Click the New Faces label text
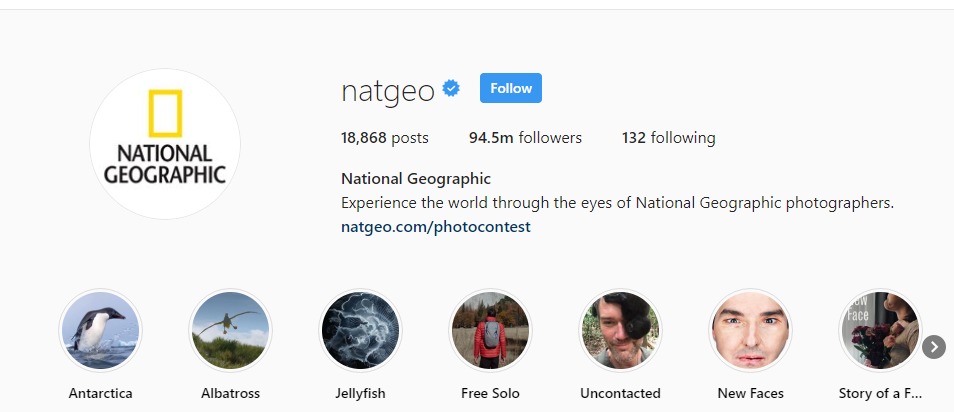 click(x=750, y=393)
